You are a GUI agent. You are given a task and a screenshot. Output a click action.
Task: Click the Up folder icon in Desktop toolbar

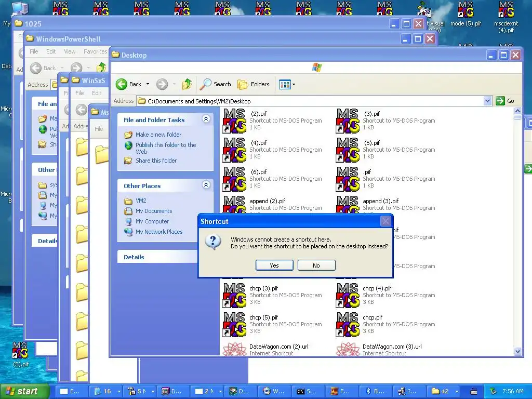click(187, 84)
